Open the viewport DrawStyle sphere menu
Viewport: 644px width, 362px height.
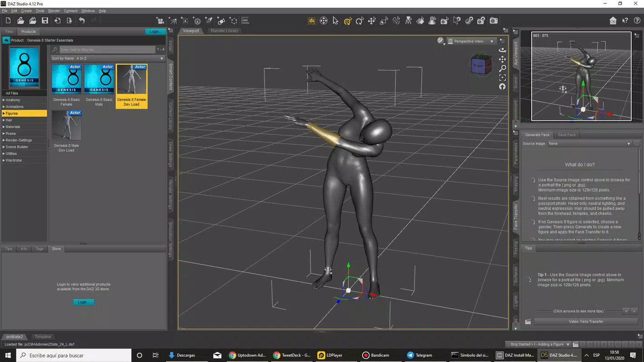click(441, 41)
